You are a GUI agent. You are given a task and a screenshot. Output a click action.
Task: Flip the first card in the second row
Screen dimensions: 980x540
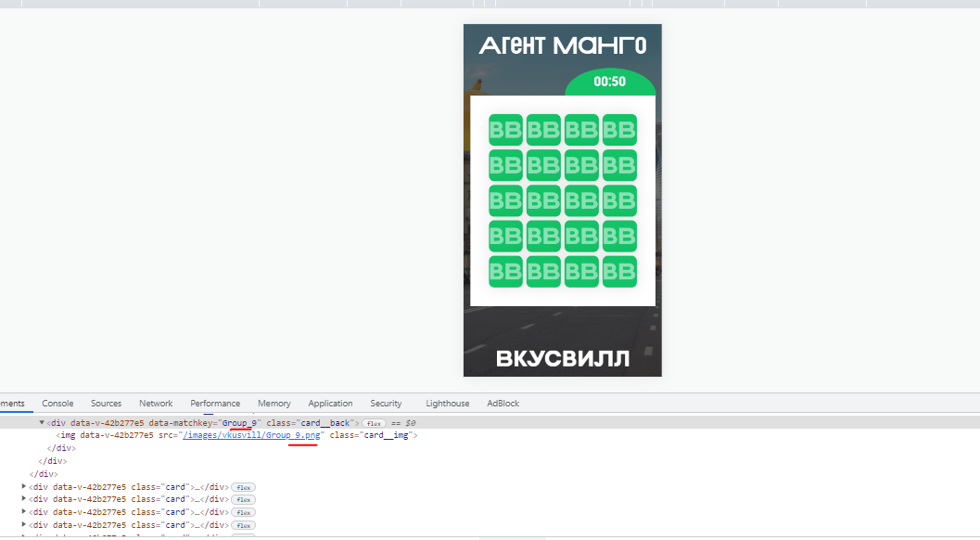pyautogui.click(x=505, y=165)
